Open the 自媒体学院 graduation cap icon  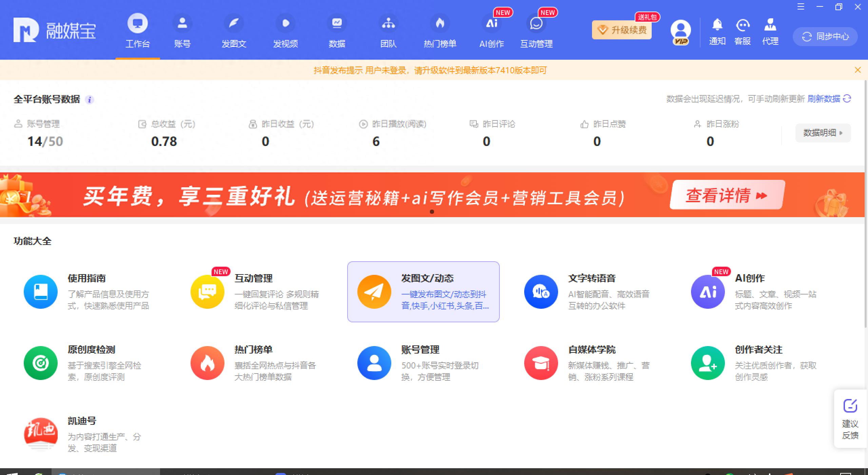541,363
